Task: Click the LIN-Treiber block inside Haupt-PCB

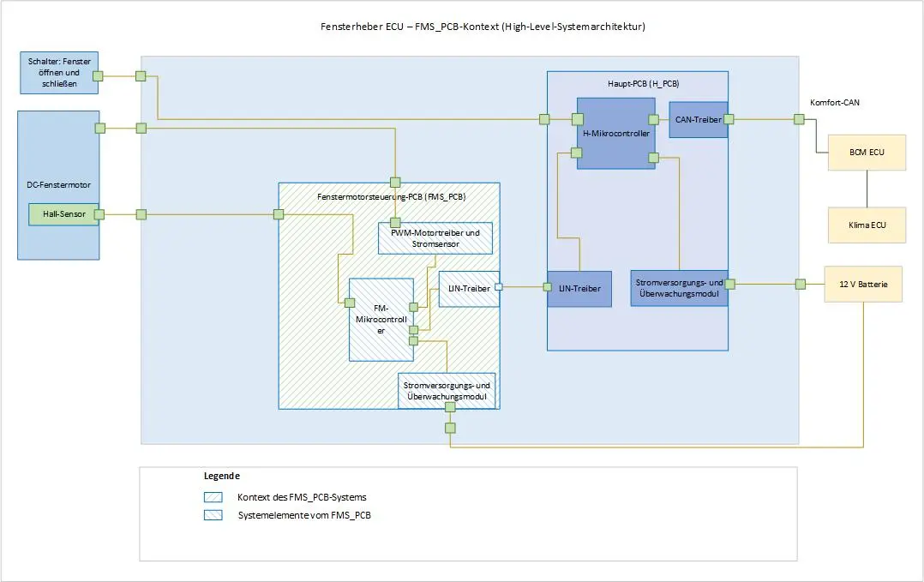Action: (579, 289)
